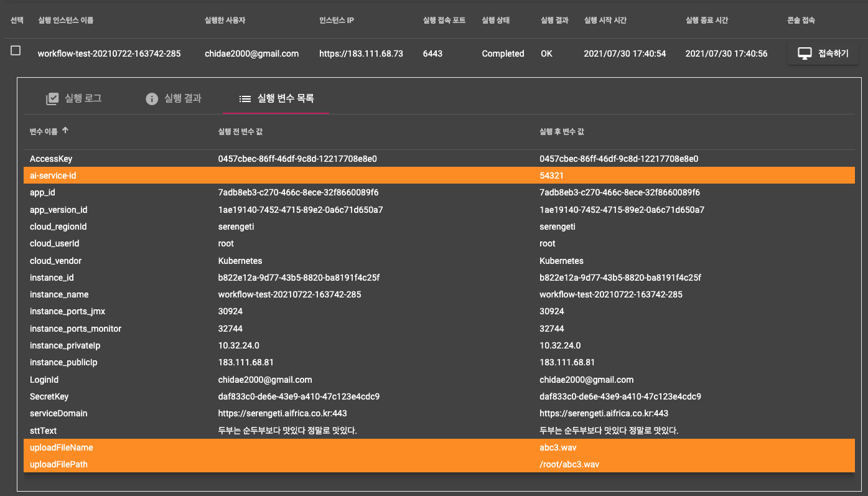Click the 실행 종료 시간 column header
Viewport: 868px width, 496px height.
tap(707, 21)
